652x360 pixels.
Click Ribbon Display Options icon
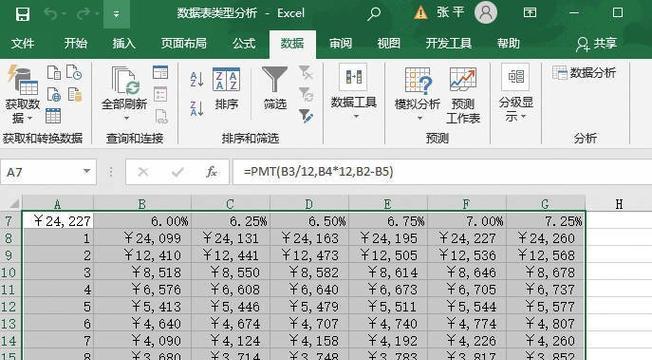(x=530, y=12)
